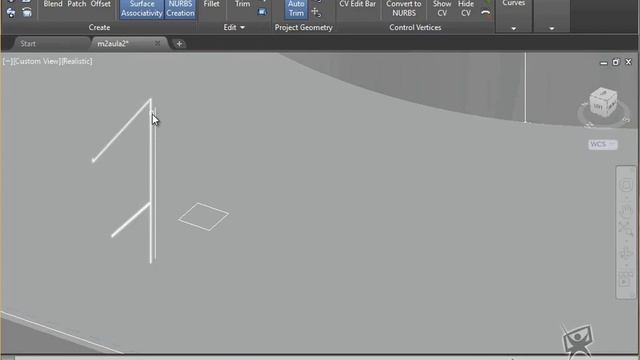640x360 pixels.
Task: Click the Full Navigation Wheel icon
Action: pos(626,186)
